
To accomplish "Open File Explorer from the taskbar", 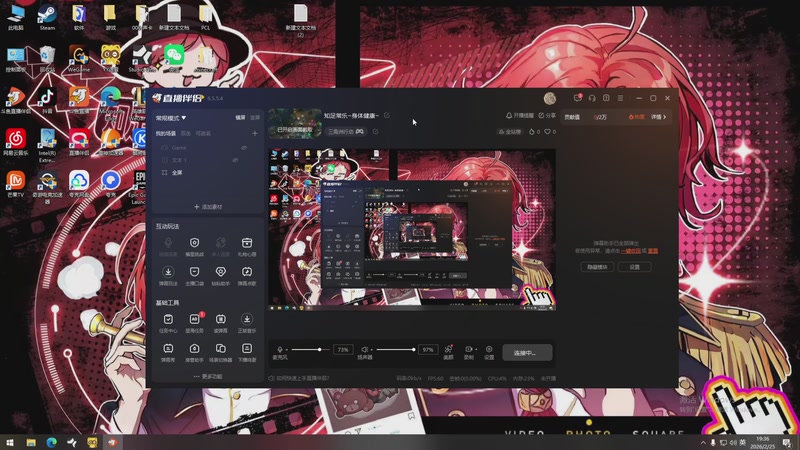I will point(31,442).
